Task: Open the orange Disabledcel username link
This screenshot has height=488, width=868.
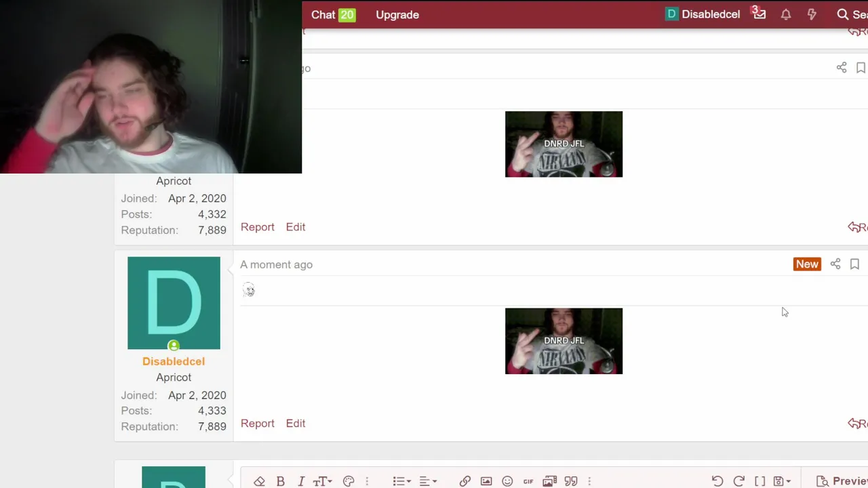Action: pyautogui.click(x=174, y=361)
